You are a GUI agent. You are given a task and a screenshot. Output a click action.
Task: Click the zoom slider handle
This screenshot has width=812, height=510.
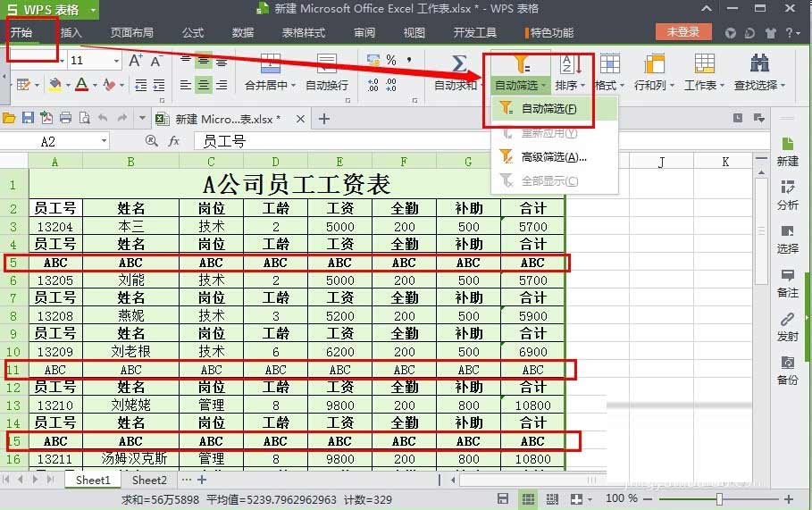point(720,498)
